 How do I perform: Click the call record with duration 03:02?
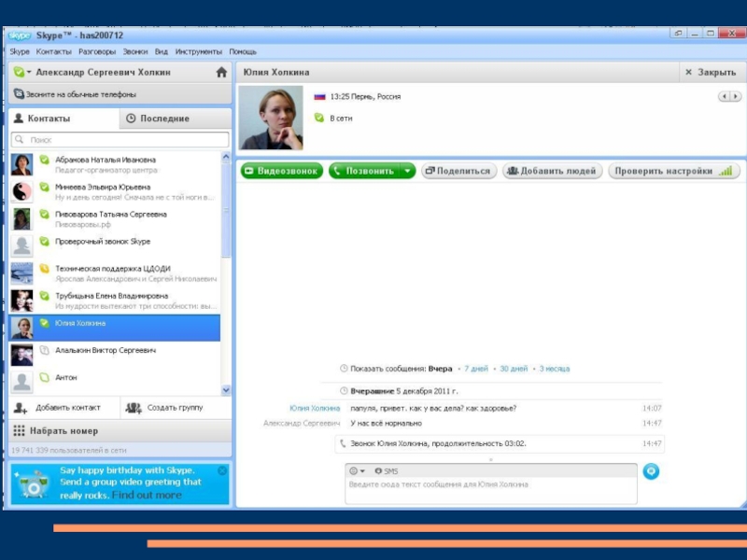[x=500, y=444]
